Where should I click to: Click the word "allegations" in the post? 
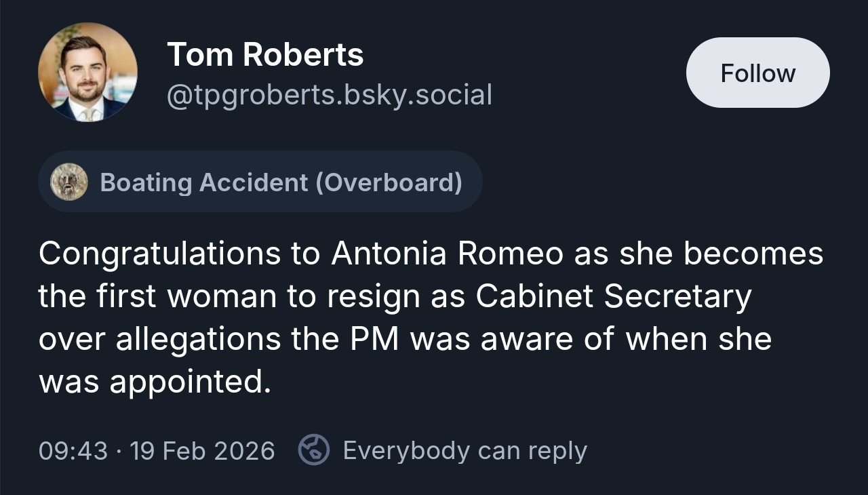coord(198,339)
